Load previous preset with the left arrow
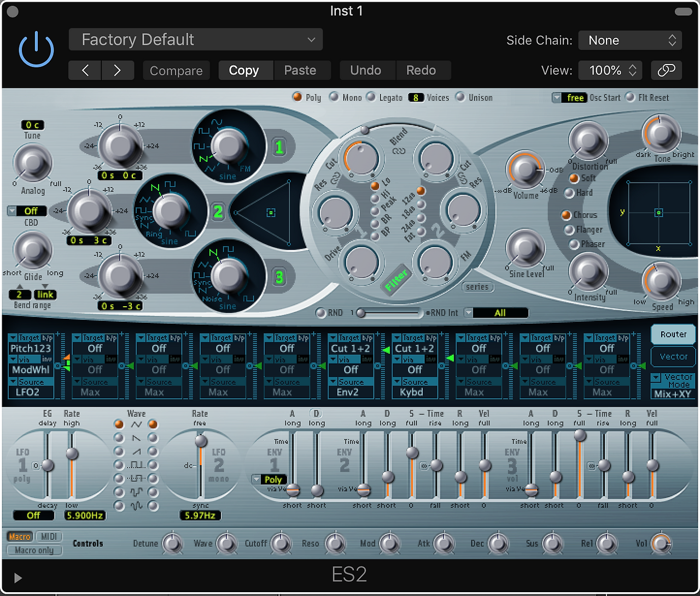The height and width of the screenshot is (596, 700). 85,71
